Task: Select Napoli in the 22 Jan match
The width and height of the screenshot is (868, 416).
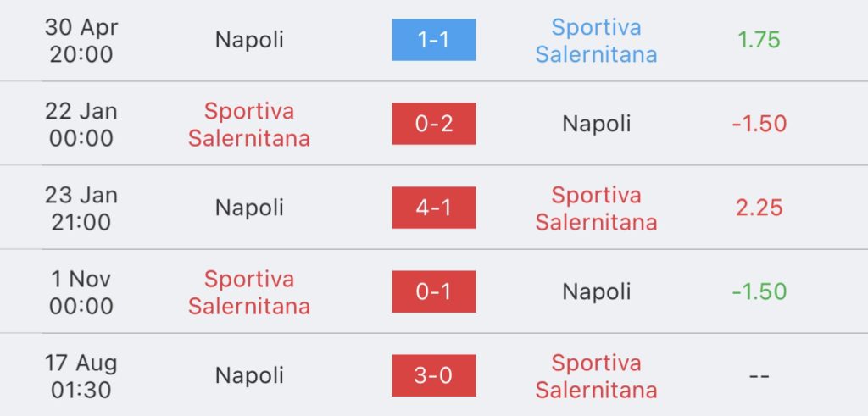Action: point(596,124)
